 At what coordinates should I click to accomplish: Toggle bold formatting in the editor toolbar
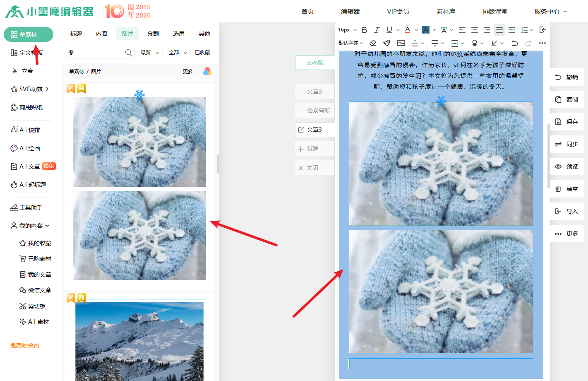[364, 30]
